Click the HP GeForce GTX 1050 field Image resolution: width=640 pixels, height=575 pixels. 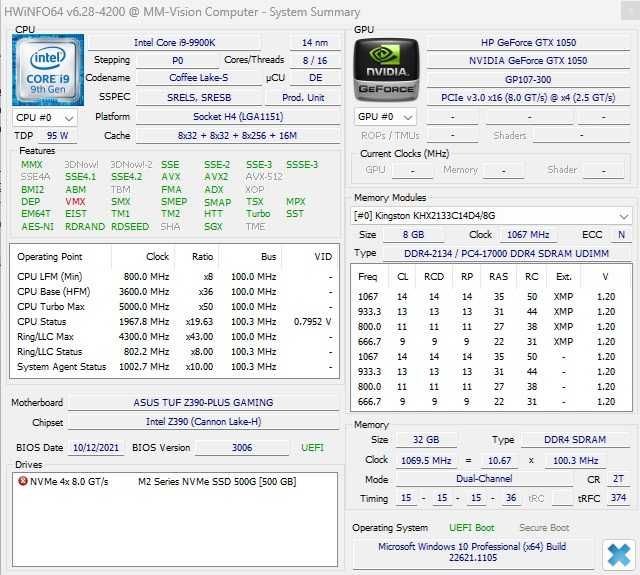point(528,42)
